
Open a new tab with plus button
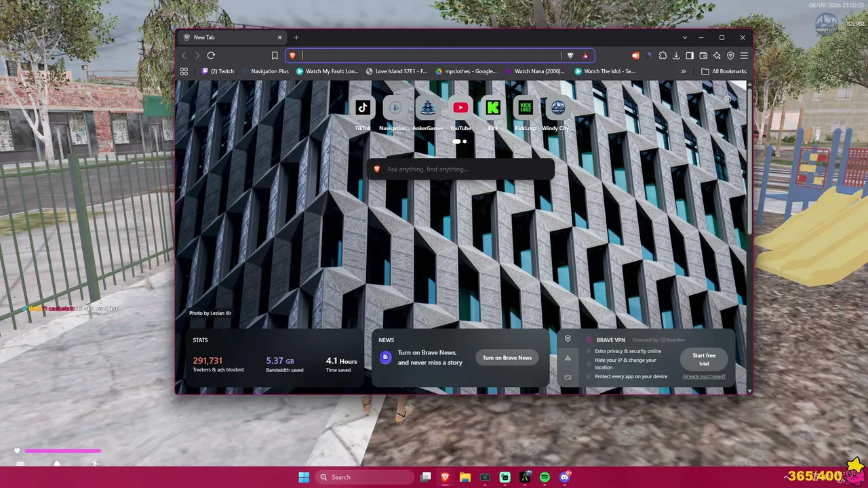click(296, 37)
